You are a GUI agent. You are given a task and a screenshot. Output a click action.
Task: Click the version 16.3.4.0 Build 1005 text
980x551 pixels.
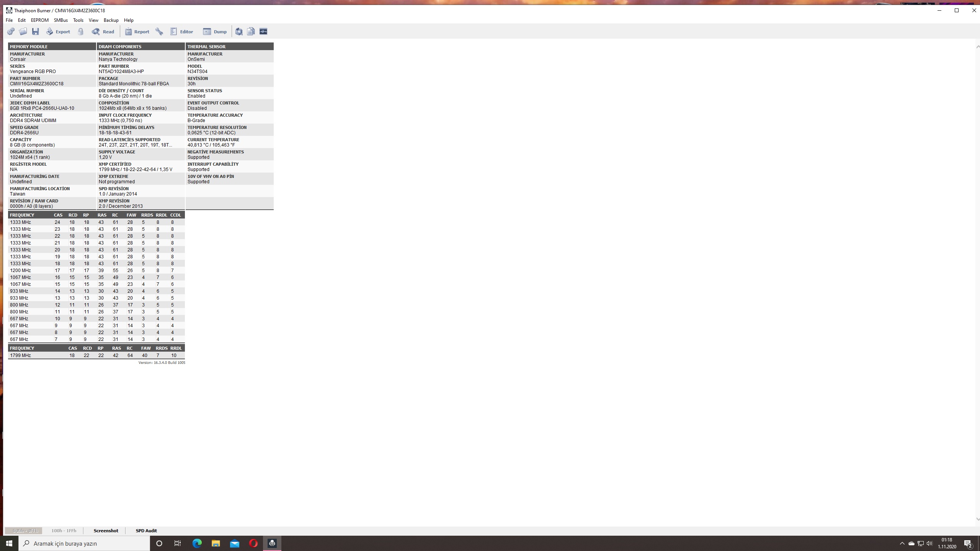(162, 362)
